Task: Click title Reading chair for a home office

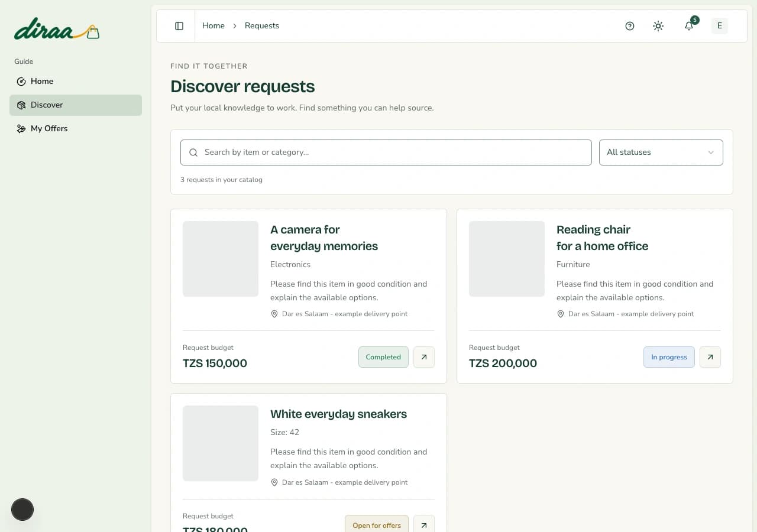Action: pos(602,238)
